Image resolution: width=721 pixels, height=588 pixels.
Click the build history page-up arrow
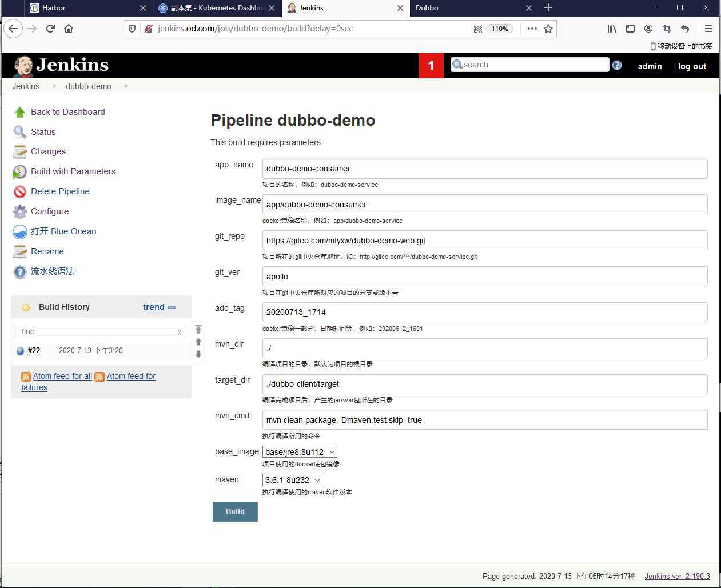198,342
